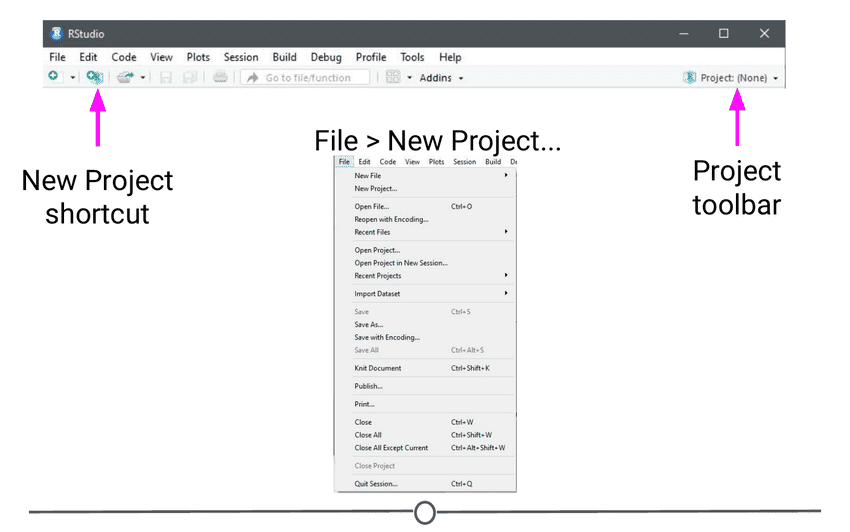
Task: Open the Session menu in main menu bar
Action: [241, 57]
